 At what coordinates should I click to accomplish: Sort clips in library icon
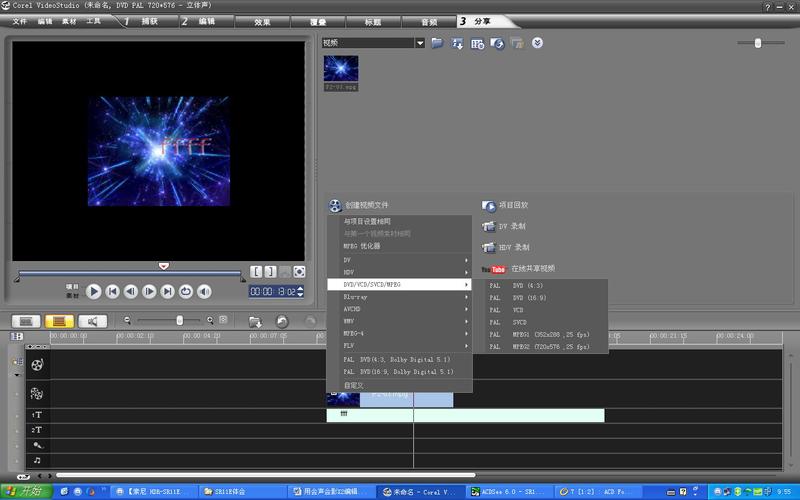pos(457,43)
